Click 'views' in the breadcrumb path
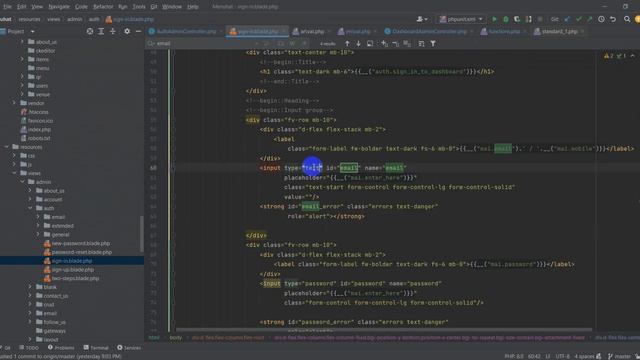640x360 pixels. pyautogui.click(x=53, y=19)
